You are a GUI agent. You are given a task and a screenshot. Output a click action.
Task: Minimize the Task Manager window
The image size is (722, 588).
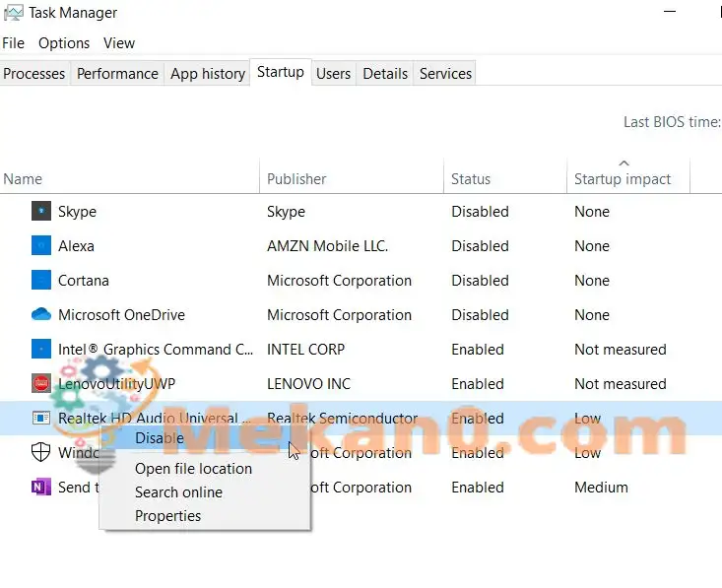click(670, 12)
